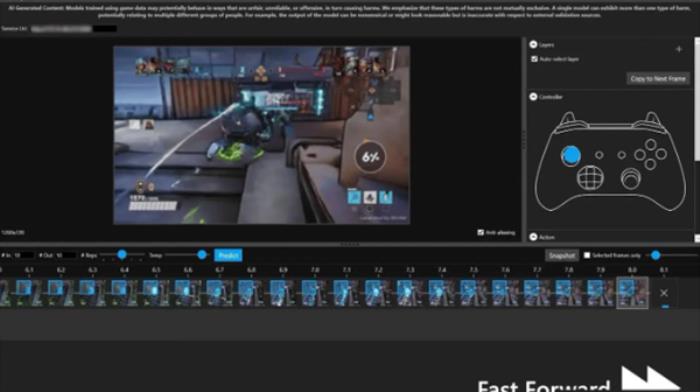Click the left thumbstick on the controller

click(571, 156)
